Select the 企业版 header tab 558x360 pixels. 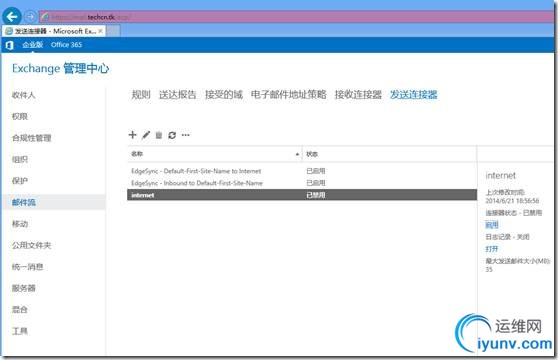tap(32, 45)
